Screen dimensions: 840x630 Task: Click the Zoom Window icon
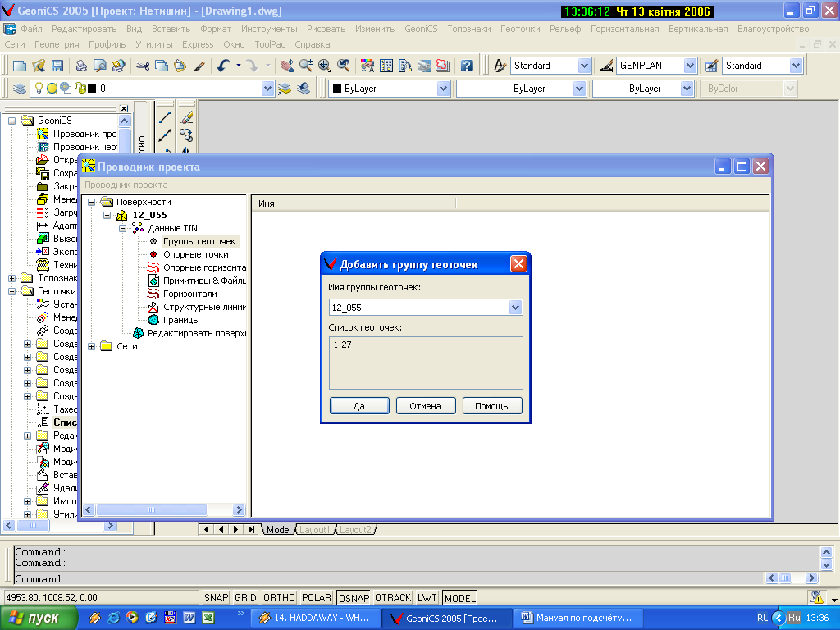325,66
